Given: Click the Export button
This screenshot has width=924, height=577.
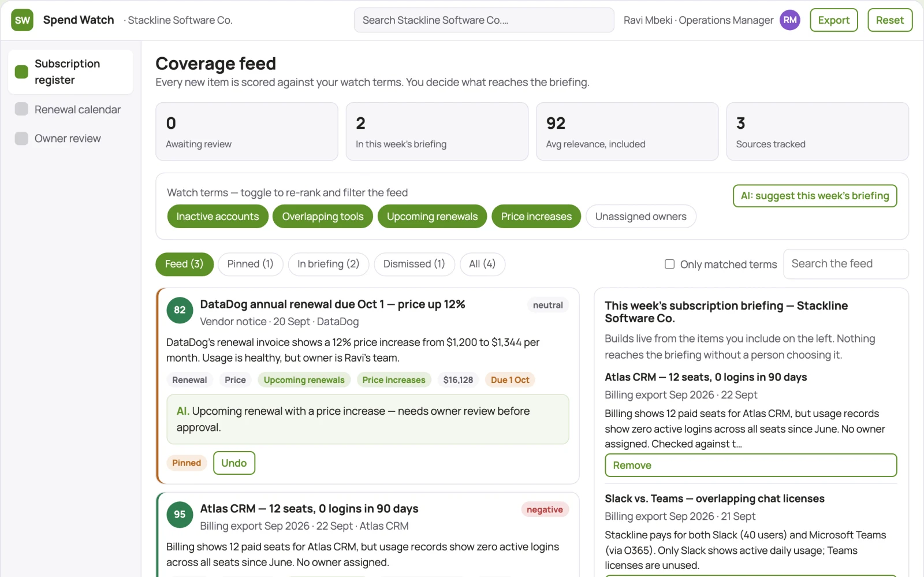Looking at the screenshot, I should pos(834,20).
